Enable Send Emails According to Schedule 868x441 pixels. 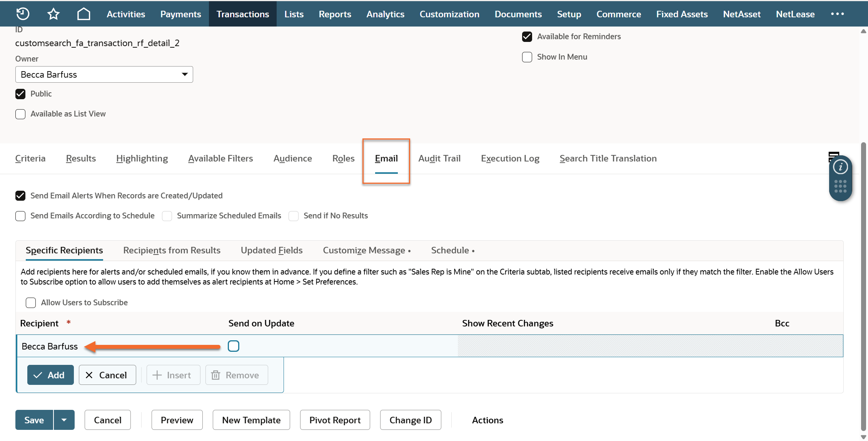coord(20,216)
